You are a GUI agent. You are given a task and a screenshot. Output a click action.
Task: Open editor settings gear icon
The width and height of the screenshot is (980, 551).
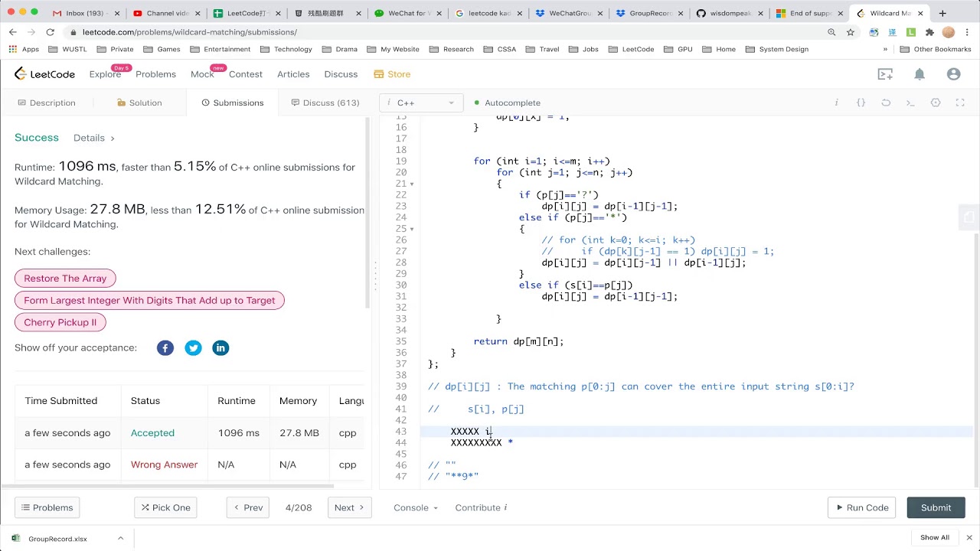[x=936, y=103]
